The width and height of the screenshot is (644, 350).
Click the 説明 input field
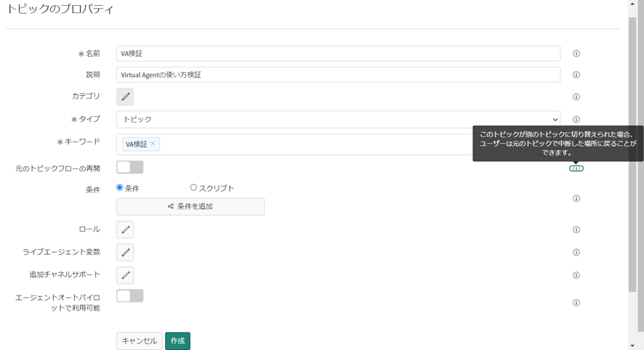339,75
